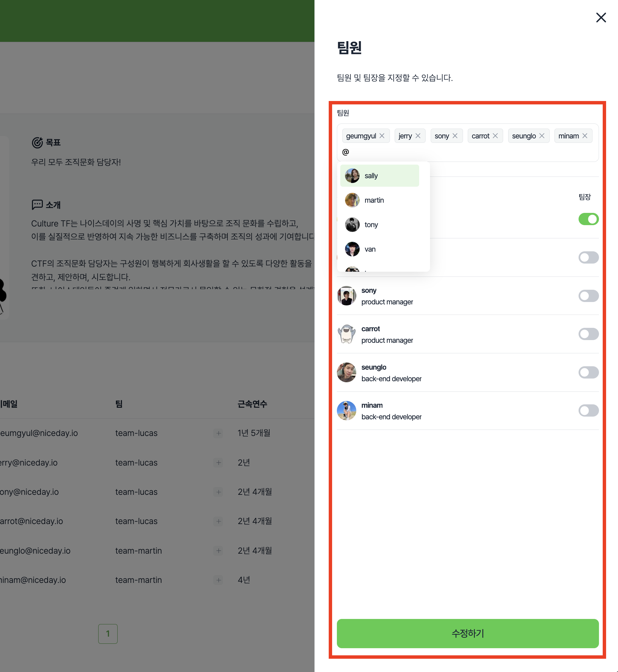This screenshot has height=672, width=618.
Task: Click plus icon in minam's team-martin row
Action: click(x=219, y=580)
